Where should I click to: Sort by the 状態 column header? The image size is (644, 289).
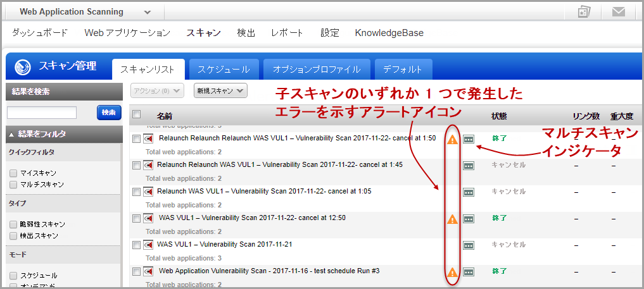[499, 116]
